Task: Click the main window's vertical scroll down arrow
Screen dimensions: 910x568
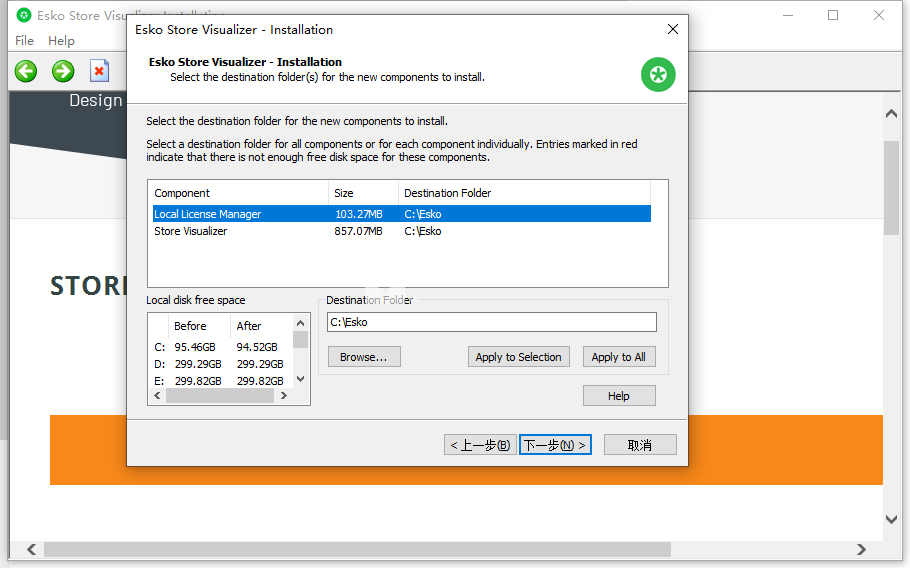Action: 891,519
